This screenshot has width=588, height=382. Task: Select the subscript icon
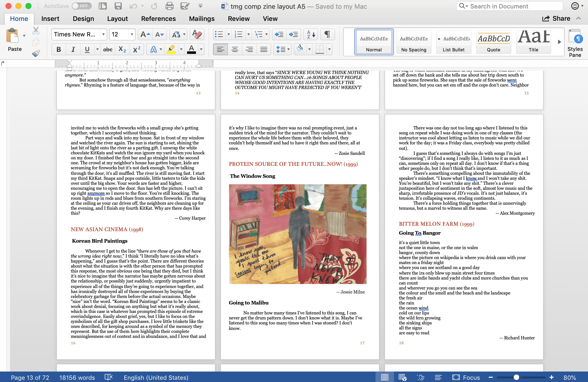tap(122, 49)
